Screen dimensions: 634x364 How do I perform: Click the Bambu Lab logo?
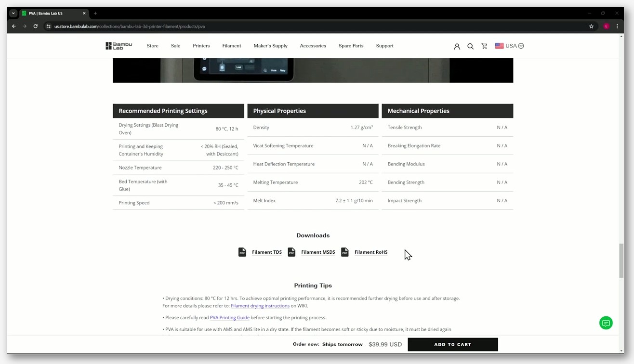pyautogui.click(x=119, y=46)
